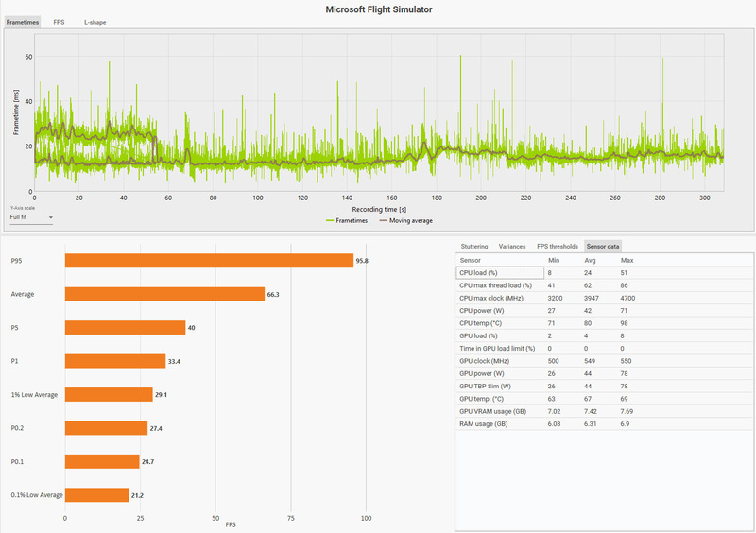Image resolution: width=756 pixels, height=533 pixels.
Task: Select the L-shape tab
Action: (x=95, y=22)
